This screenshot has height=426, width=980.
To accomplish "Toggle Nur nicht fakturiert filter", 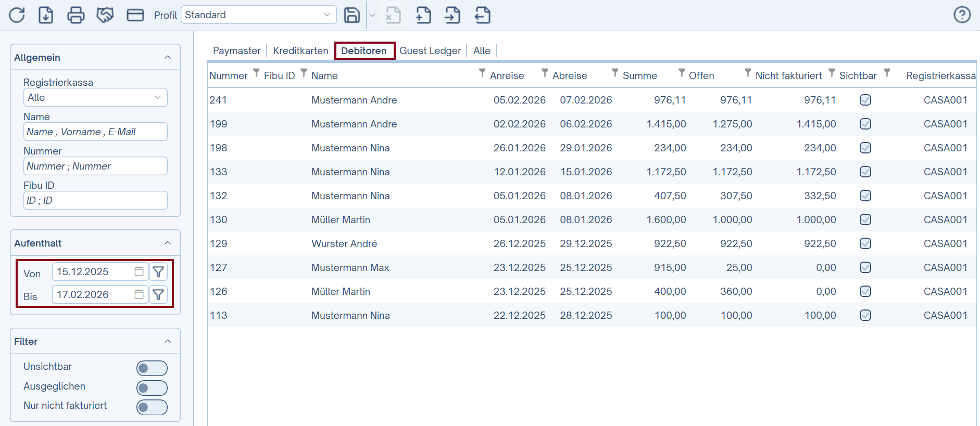I will click(152, 407).
